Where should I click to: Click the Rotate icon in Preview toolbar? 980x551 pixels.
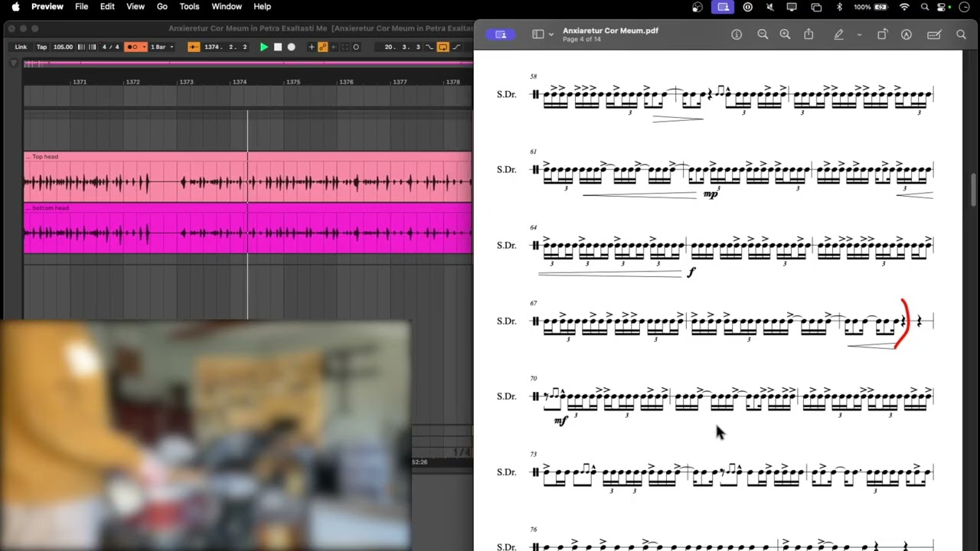click(882, 34)
